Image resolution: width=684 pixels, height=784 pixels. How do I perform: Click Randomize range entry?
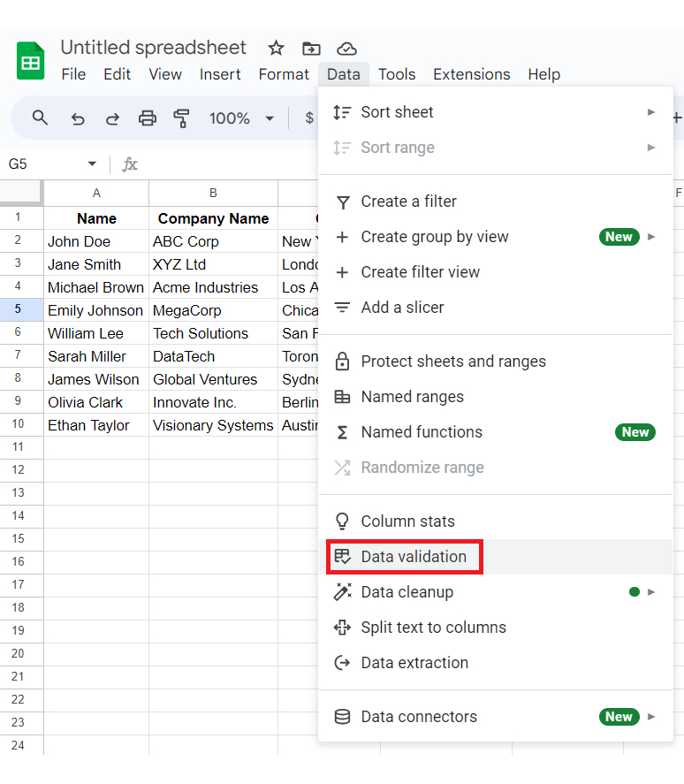pyautogui.click(x=496, y=468)
